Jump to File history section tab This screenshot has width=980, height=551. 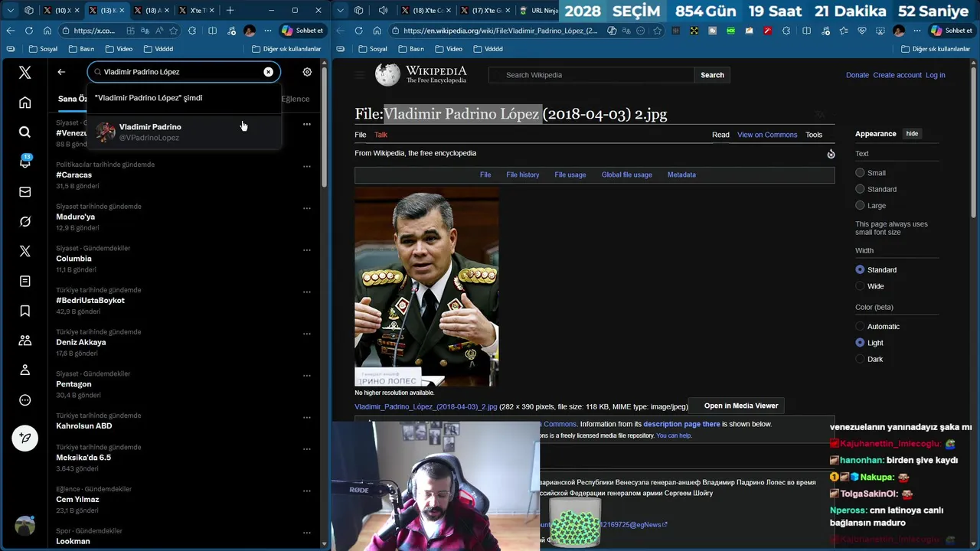523,174
